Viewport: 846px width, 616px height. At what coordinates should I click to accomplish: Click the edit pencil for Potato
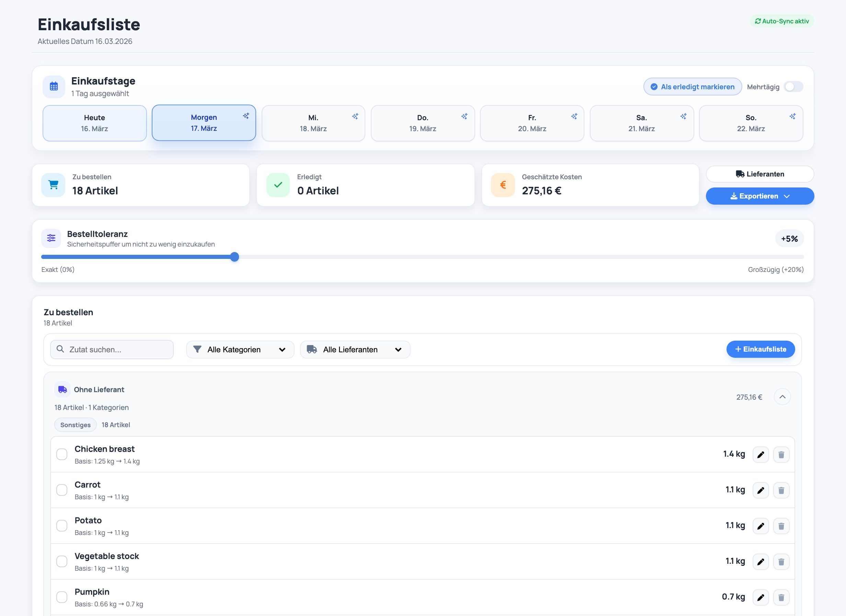point(761,526)
